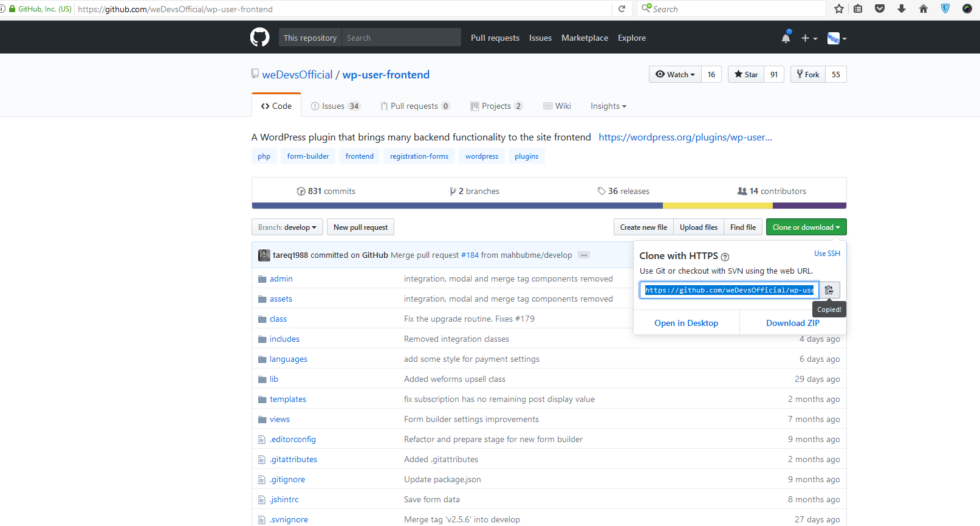Click Download ZIP

tap(793, 323)
